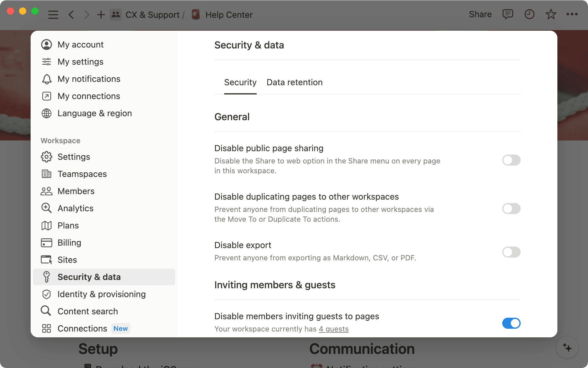Click the Share button
Viewport: 588px width, 368px height.
[x=480, y=14]
